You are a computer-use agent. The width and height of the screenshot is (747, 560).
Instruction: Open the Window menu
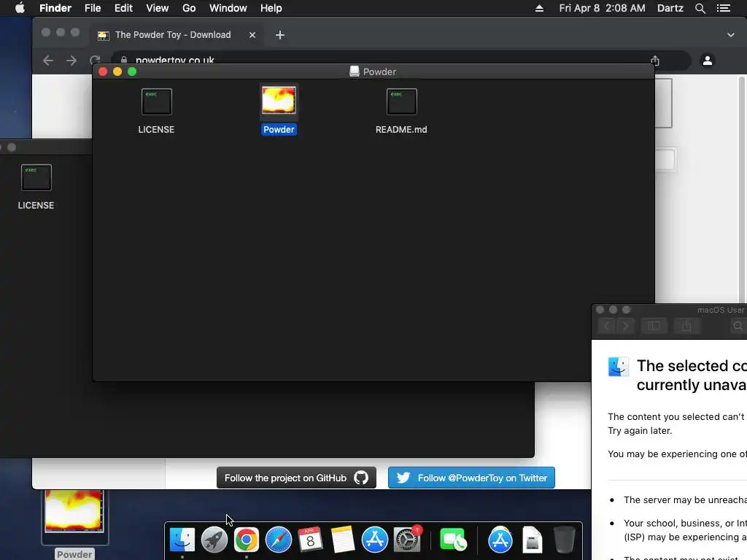pos(228,8)
